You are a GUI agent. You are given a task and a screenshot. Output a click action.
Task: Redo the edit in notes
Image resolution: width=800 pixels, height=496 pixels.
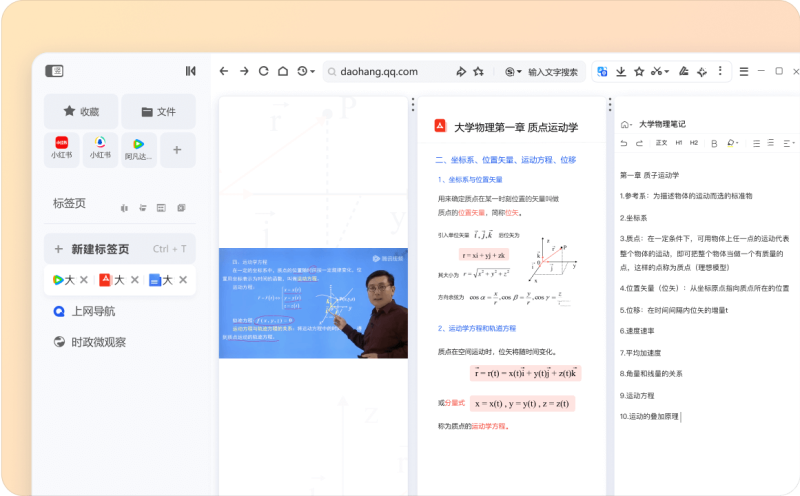tap(639, 143)
